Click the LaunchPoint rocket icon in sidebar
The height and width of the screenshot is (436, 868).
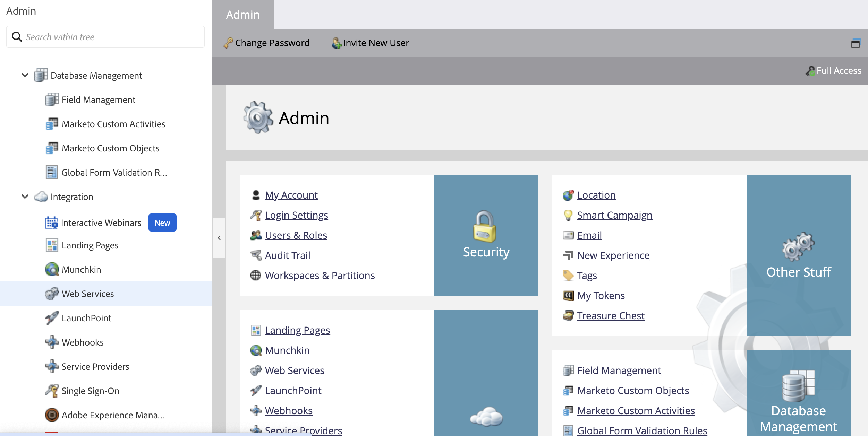52,318
